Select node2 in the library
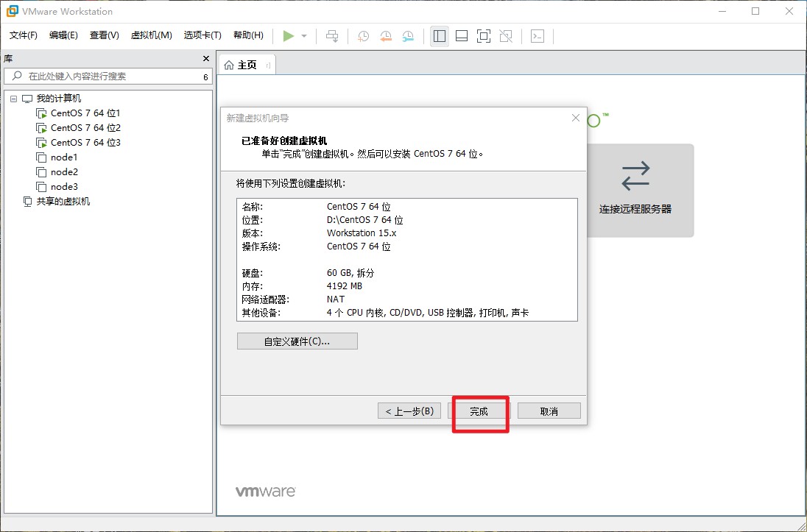 (x=64, y=172)
